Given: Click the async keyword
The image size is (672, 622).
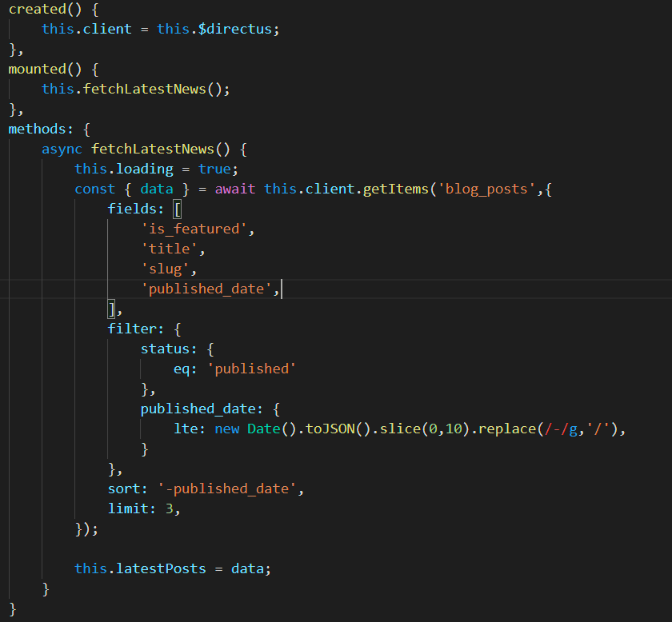Looking at the screenshot, I should click(x=62, y=149).
